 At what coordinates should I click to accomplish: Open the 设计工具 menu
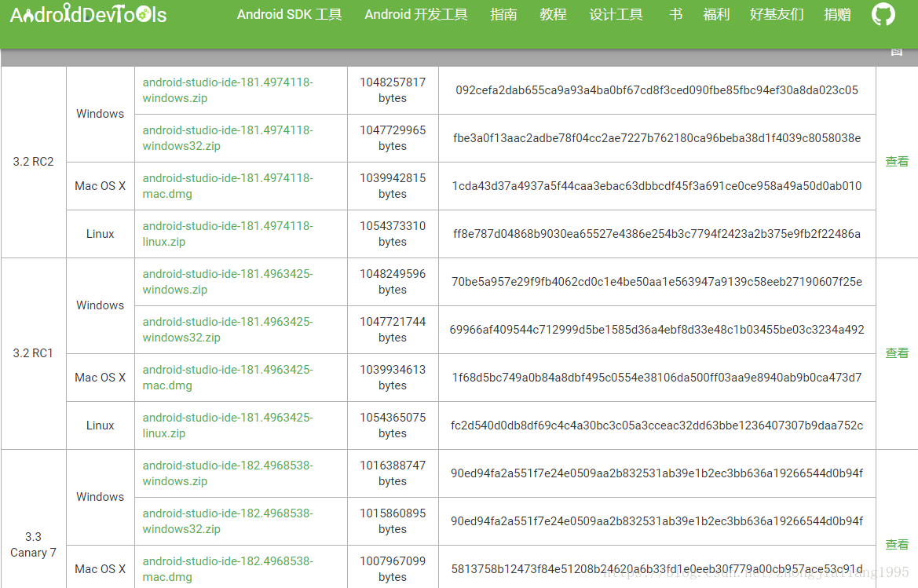[616, 15]
